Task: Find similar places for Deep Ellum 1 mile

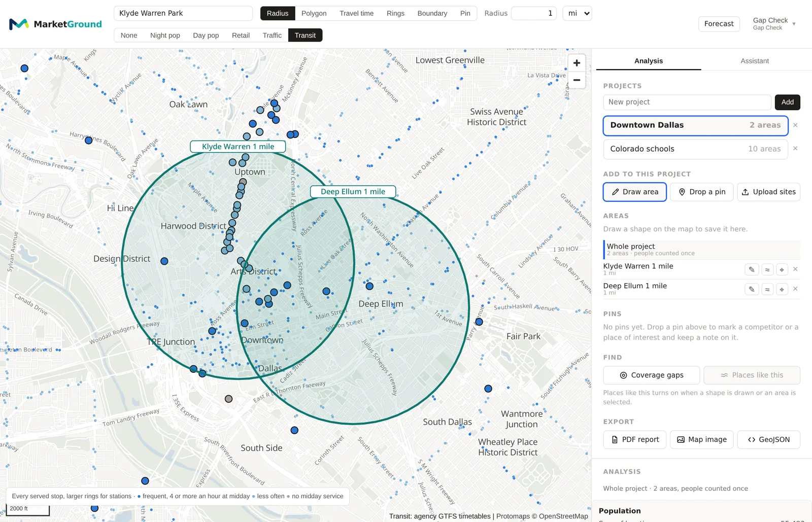Action: tap(767, 289)
